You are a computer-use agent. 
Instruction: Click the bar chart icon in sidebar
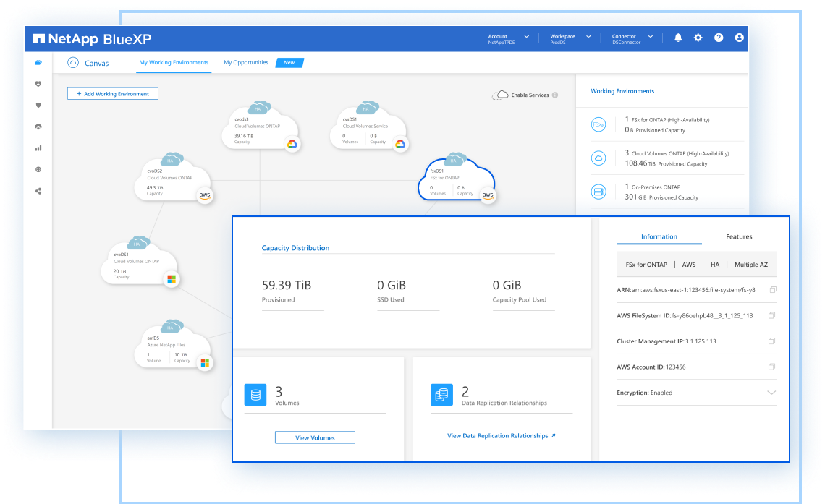38,148
